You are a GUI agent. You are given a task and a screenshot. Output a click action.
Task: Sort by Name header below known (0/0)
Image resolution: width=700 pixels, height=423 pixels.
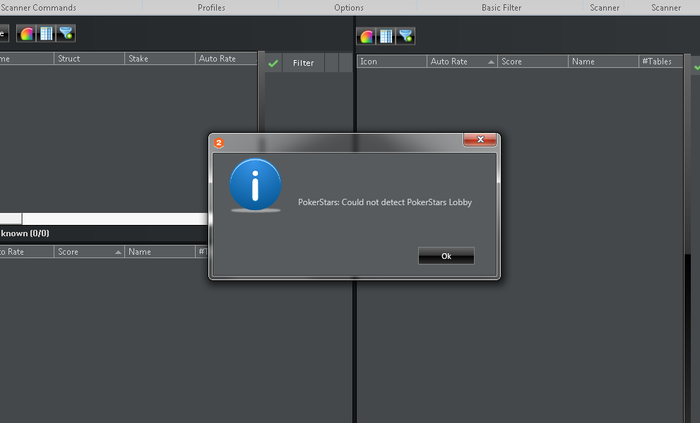159,252
